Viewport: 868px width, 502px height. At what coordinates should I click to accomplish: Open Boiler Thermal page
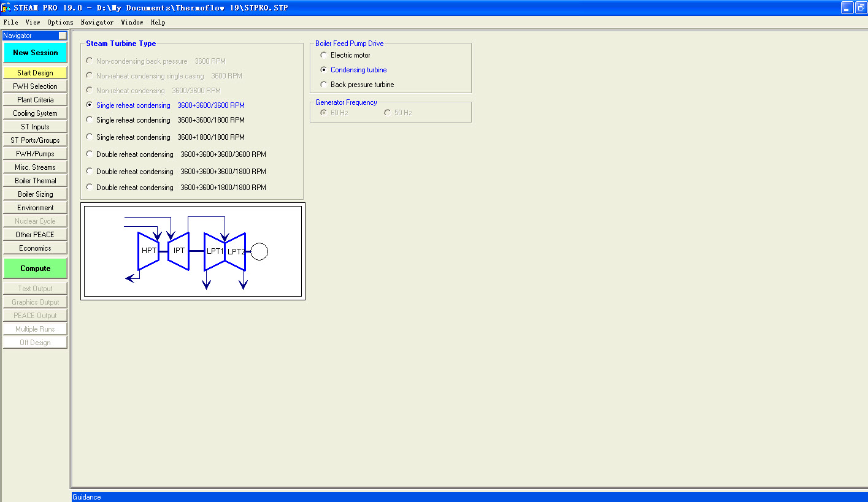tap(35, 181)
